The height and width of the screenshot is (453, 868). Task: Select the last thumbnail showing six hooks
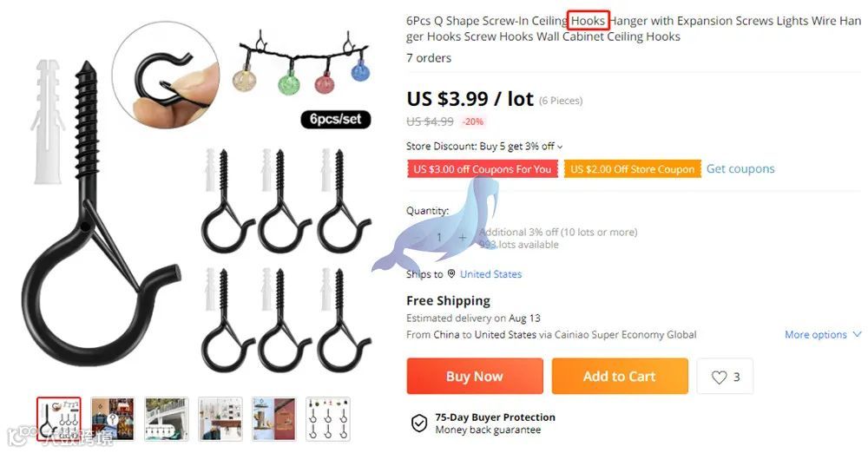(328, 418)
